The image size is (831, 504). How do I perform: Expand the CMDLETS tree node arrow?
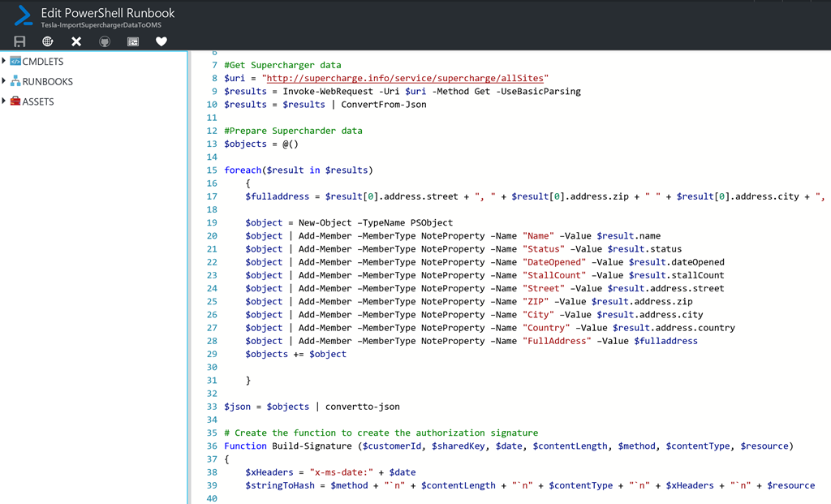coord(5,62)
